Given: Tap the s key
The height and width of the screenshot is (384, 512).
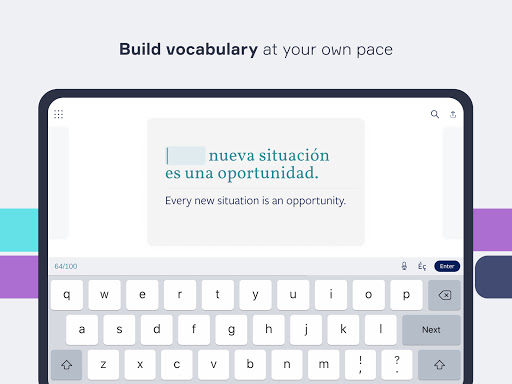Looking at the screenshot, I should click(119, 330).
